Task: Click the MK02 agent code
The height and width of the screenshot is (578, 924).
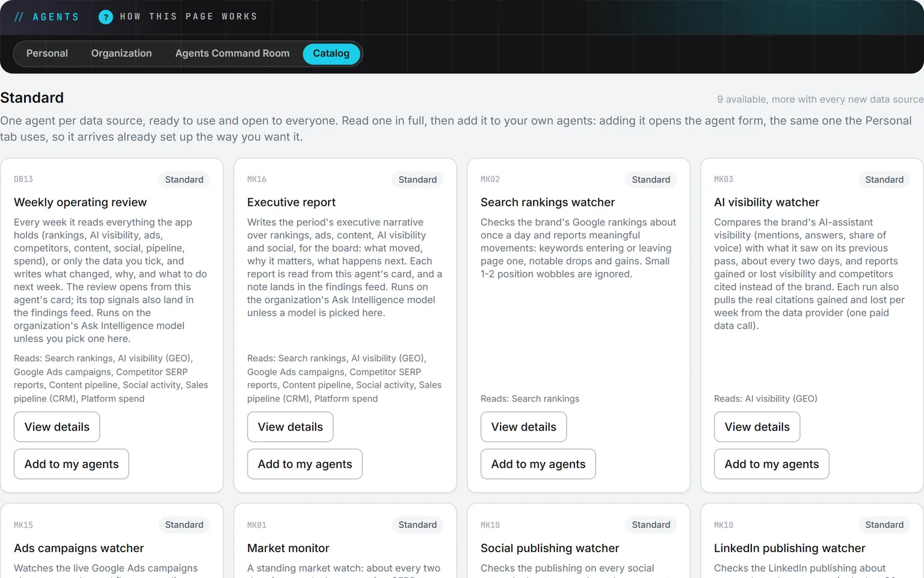Action: [490, 179]
